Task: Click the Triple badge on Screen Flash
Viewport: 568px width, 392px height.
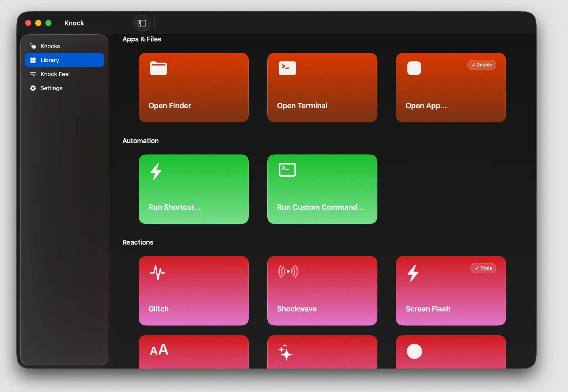Action: [483, 268]
